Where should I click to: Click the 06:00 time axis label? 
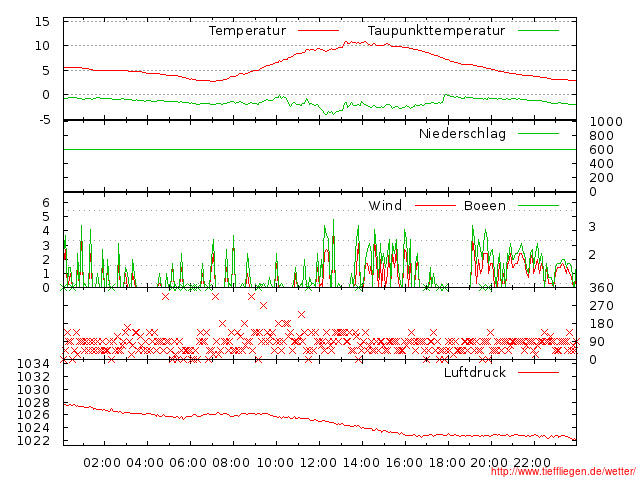point(188,463)
